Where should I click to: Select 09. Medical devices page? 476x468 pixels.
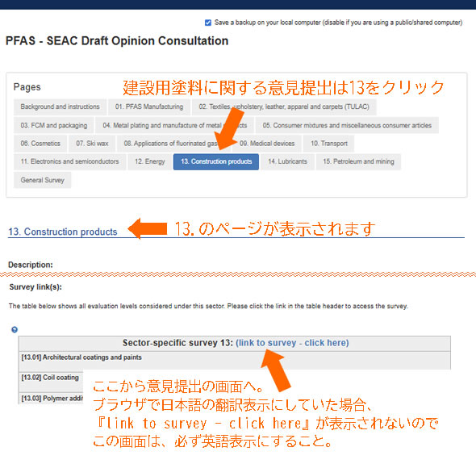[267, 144]
